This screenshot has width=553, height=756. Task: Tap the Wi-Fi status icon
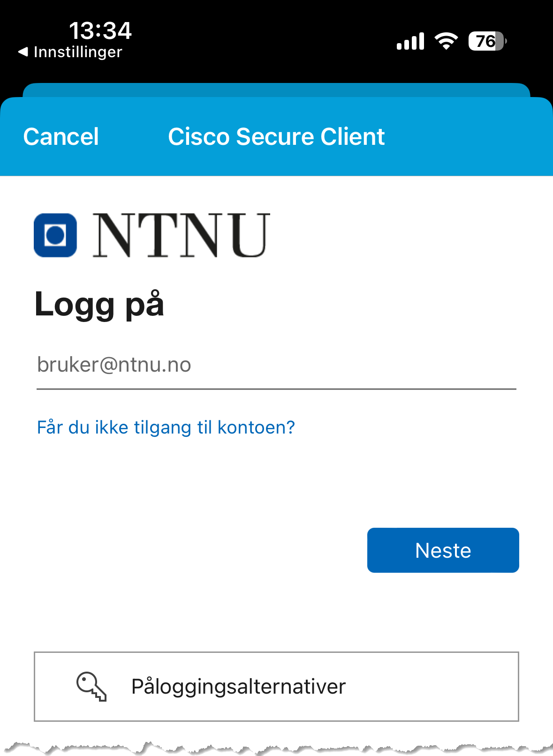pos(446,41)
